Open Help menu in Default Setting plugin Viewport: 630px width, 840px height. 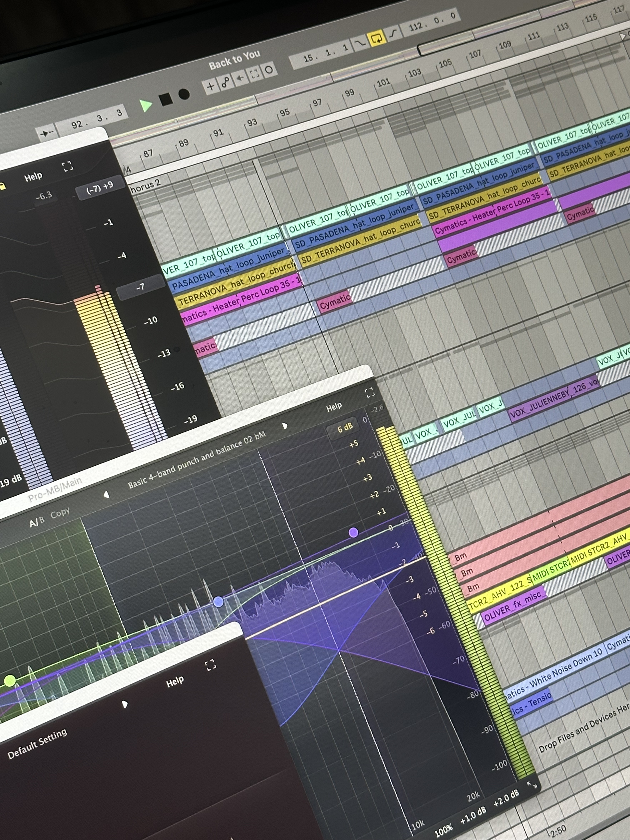tap(175, 682)
